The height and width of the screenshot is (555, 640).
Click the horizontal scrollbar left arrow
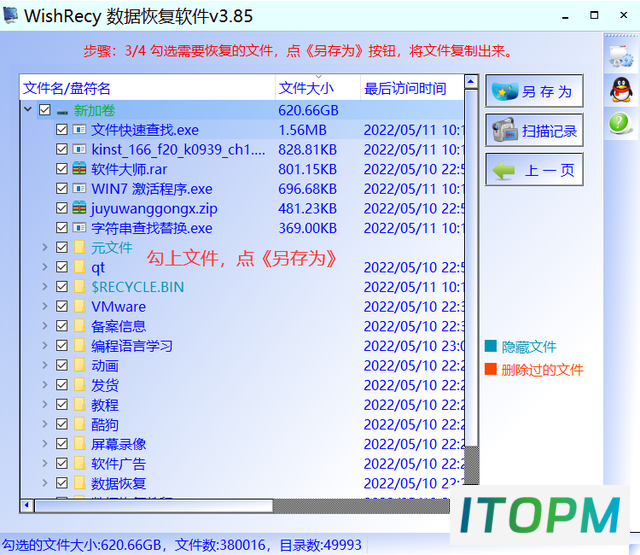tap(27, 506)
